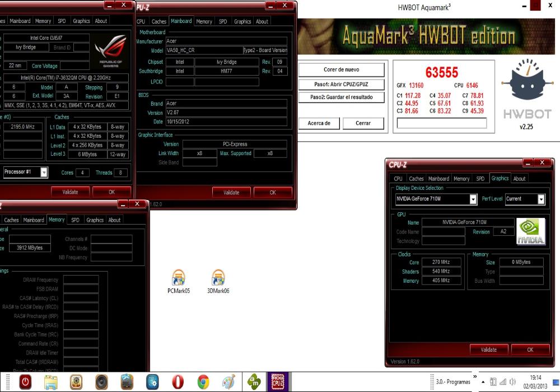560x392 pixels.
Task: Click the Shaders clock 540 MHz field
Action: 441,272
